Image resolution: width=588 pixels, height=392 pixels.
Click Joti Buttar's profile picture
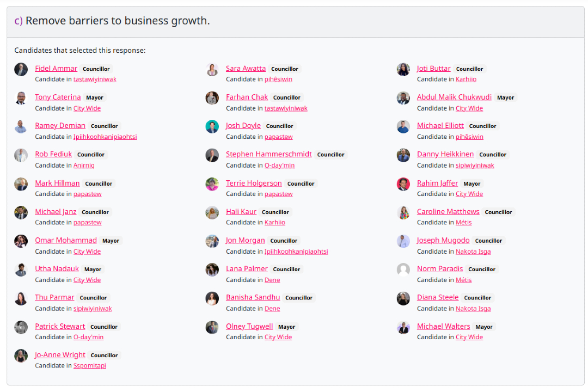tap(403, 69)
